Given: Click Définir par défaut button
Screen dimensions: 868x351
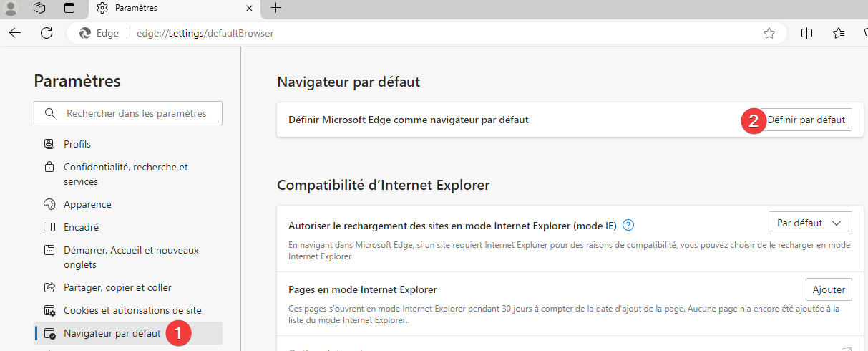Looking at the screenshot, I should coord(806,120).
